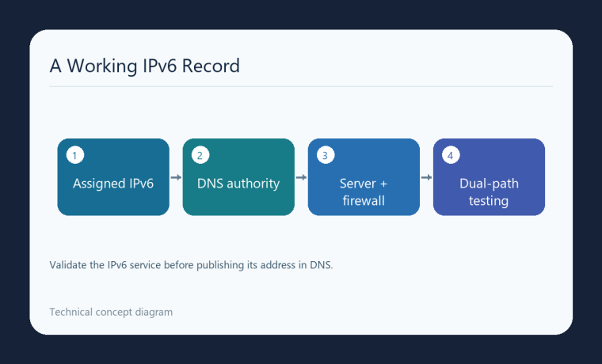Click step number 4 badge
The image size is (602, 364).
click(451, 155)
